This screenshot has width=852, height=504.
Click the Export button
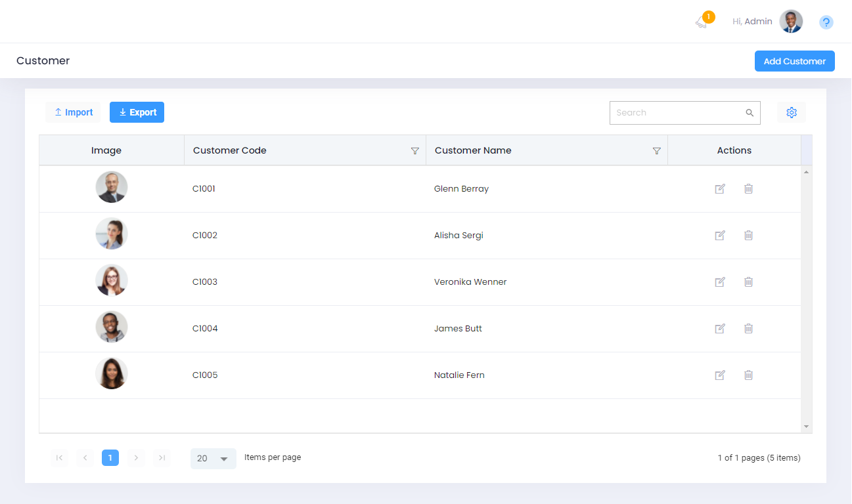click(137, 112)
